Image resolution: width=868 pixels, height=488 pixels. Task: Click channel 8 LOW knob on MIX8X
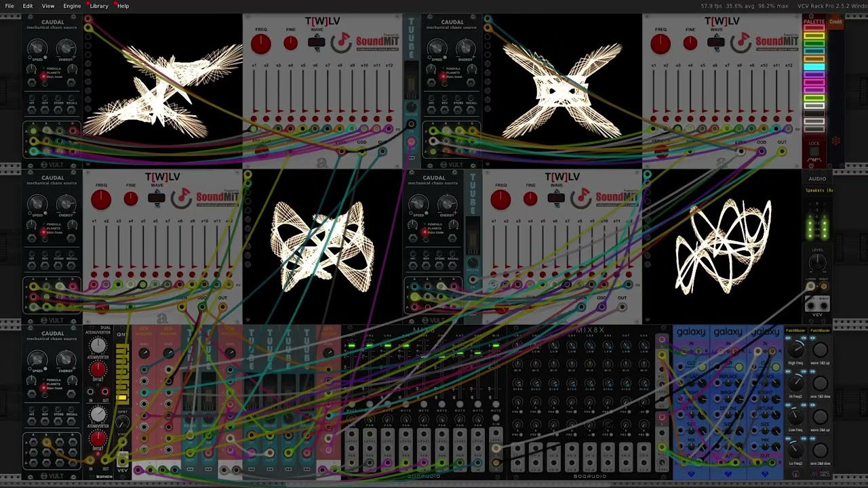pos(645,346)
